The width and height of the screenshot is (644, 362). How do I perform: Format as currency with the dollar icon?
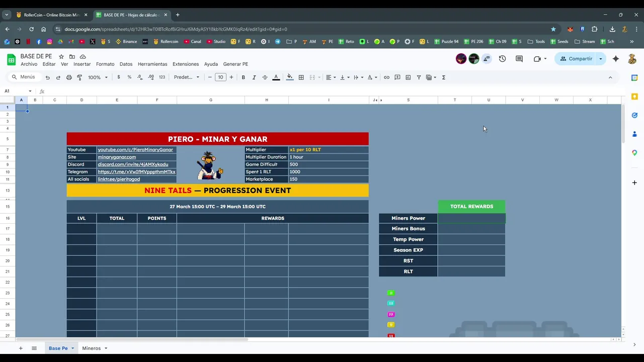click(119, 77)
